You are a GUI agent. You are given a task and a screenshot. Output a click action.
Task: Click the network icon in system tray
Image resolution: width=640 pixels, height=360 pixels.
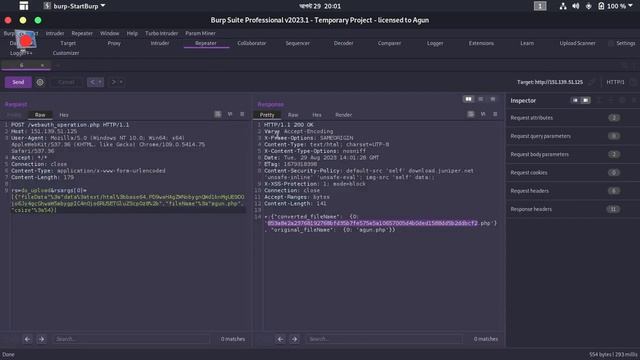(x=563, y=6)
